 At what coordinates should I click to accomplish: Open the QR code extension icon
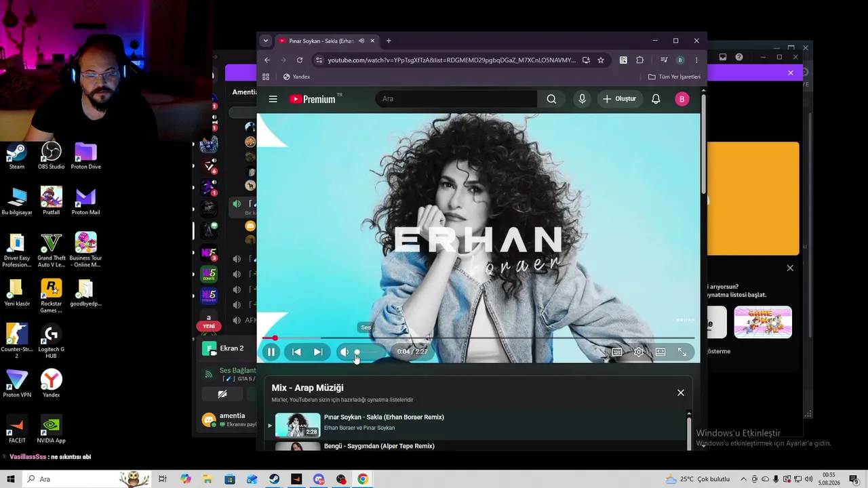click(623, 60)
